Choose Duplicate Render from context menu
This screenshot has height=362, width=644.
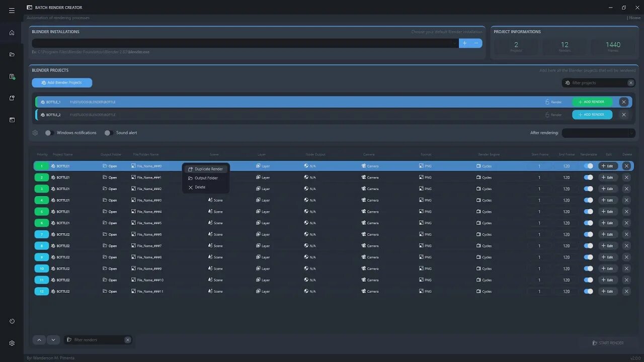coord(206,169)
